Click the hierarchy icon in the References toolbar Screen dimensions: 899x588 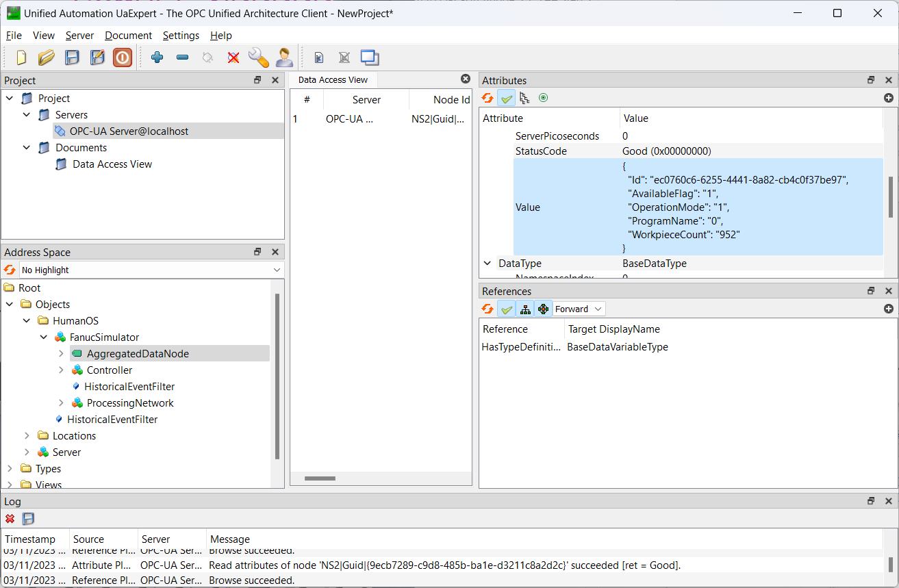click(525, 309)
